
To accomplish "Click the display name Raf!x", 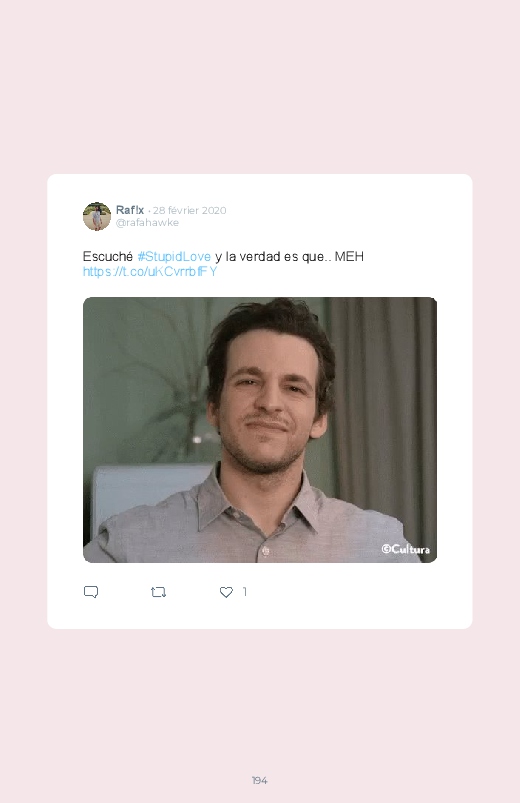I will click(x=130, y=210).
